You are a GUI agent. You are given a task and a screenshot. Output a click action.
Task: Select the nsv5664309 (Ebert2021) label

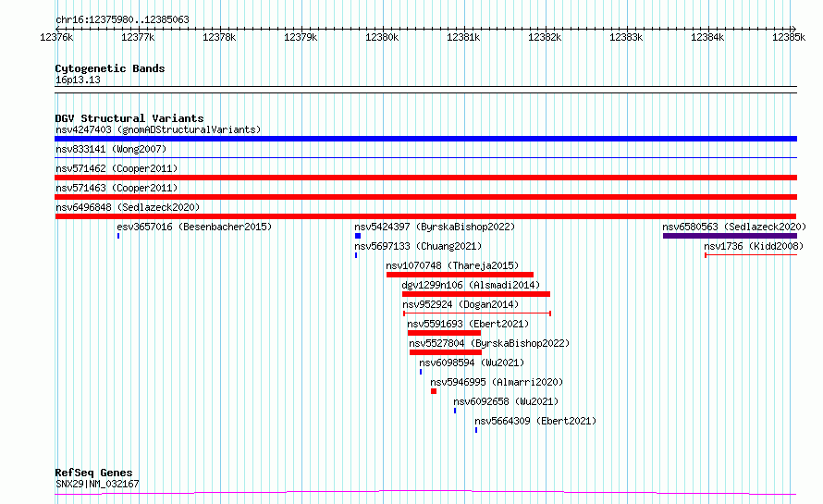pos(535,421)
